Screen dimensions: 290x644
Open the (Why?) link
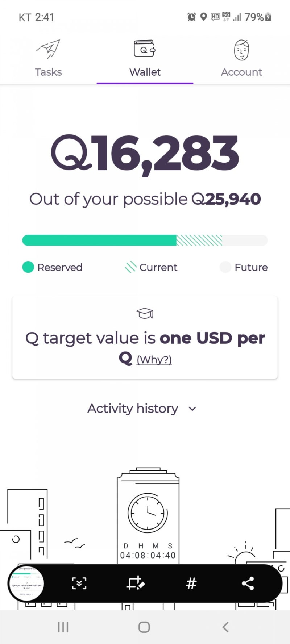154,360
